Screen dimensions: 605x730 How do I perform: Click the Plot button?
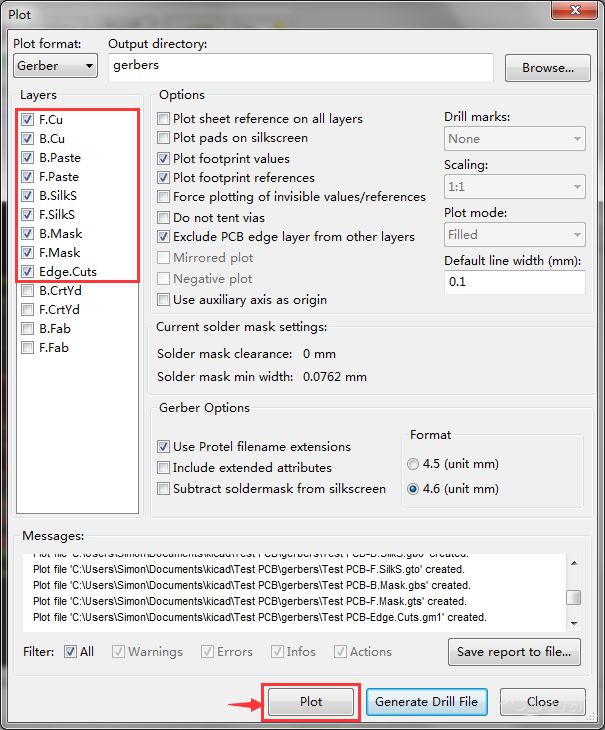[x=311, y=702]
